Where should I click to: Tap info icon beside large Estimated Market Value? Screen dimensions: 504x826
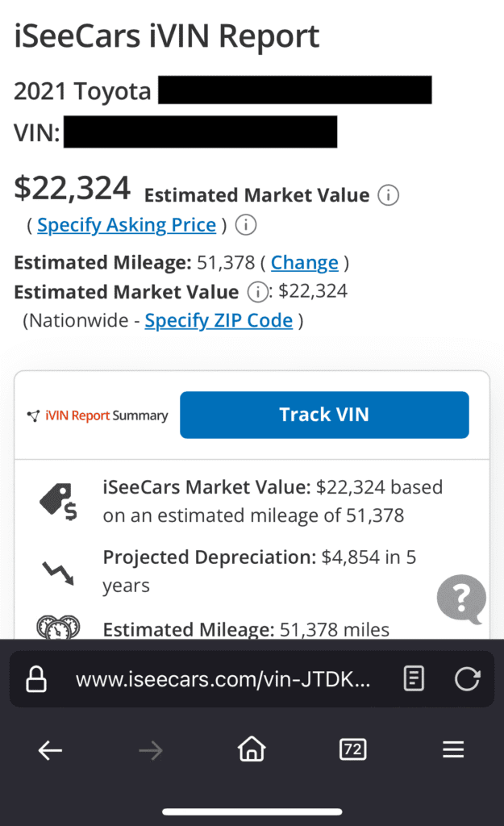coord(388,195)
